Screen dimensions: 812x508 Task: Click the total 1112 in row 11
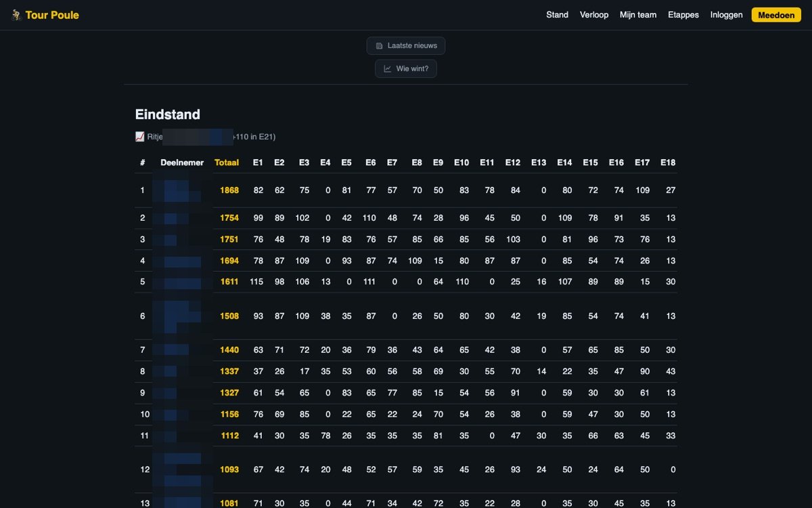230,436
